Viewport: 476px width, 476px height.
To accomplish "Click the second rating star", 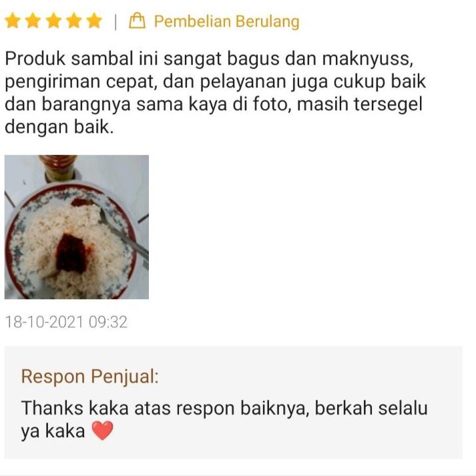I will (x=33, y=21).
